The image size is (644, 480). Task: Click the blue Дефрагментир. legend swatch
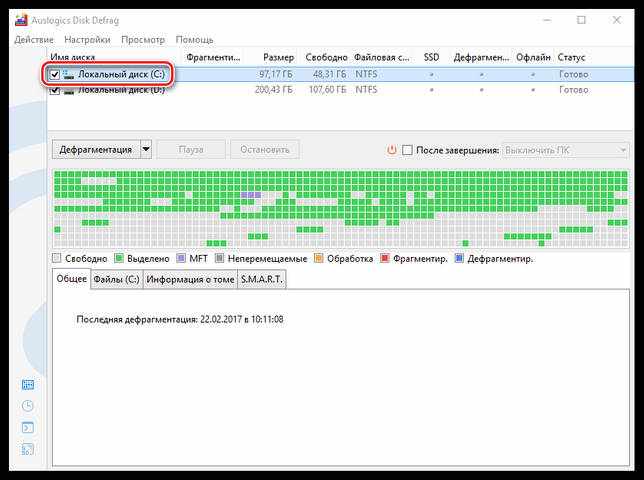point(459,258)
